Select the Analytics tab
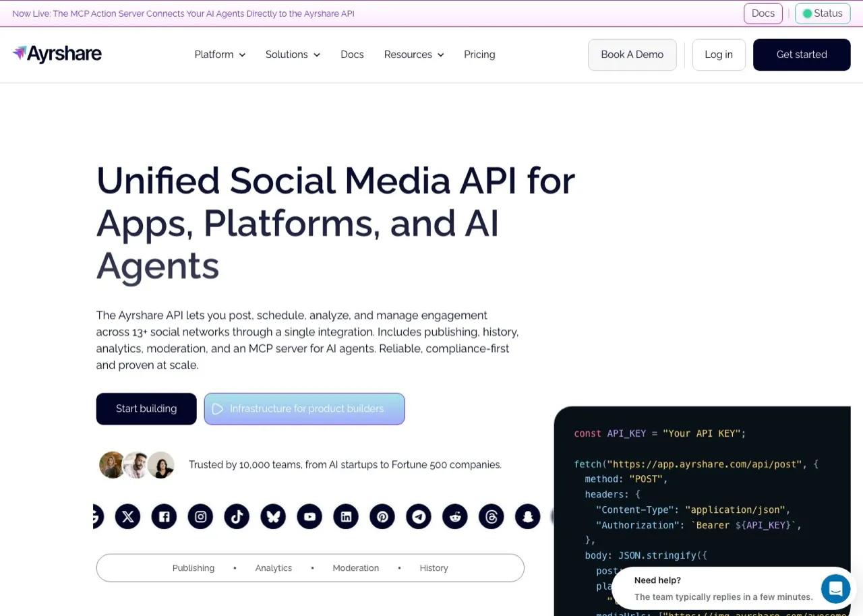The height and width of the screenshot is (616, 863). click(274, 568)
